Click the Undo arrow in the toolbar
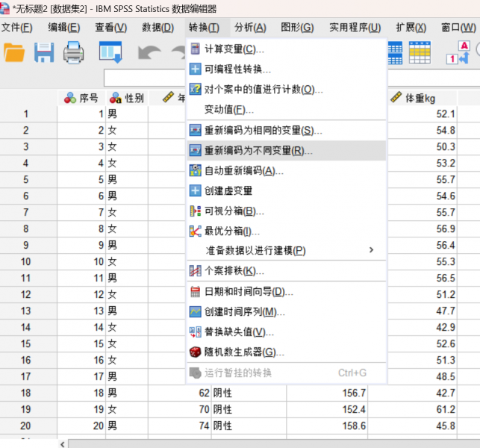Screen dimensions: 480x448 (x=149, y=53)
